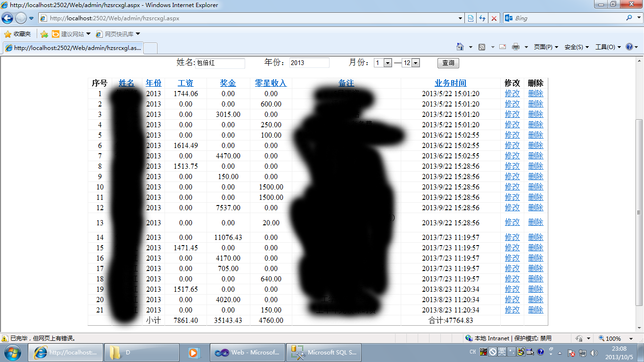Switch to Microsoft SQL Server taskbar item
Viewport: 644px width, 362px height.
pos(323,353)
